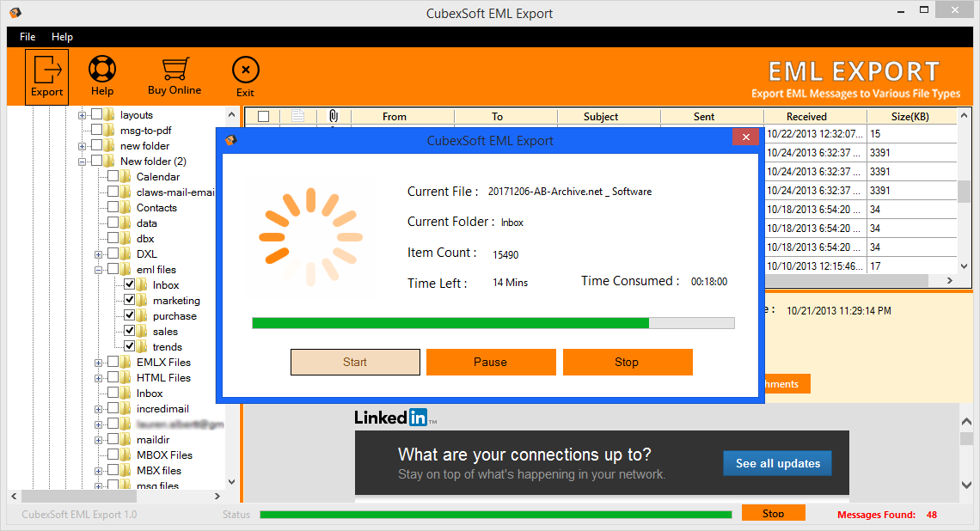Uncheck the sales folder checkbox
980x531 pixels.
[x=129, y=331]
